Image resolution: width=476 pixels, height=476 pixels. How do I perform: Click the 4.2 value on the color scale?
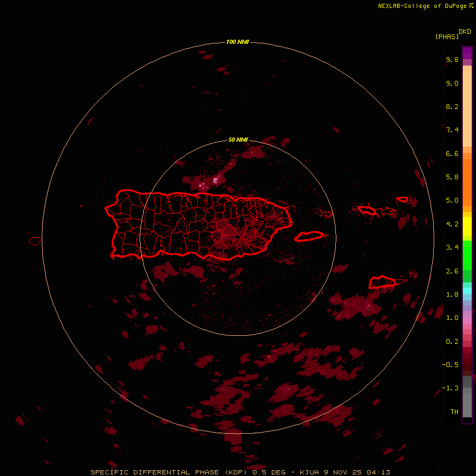click(452, 224)
